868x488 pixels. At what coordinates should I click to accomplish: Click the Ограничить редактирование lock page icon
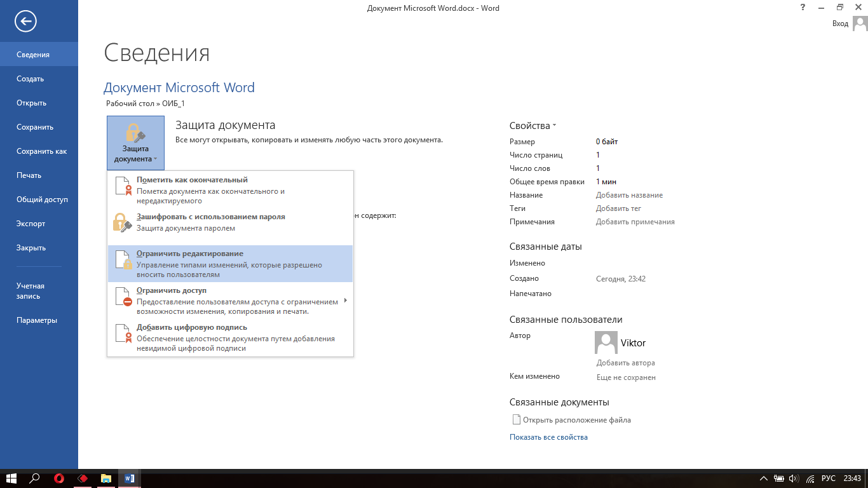pyautogui.click(x=123, y=259)
